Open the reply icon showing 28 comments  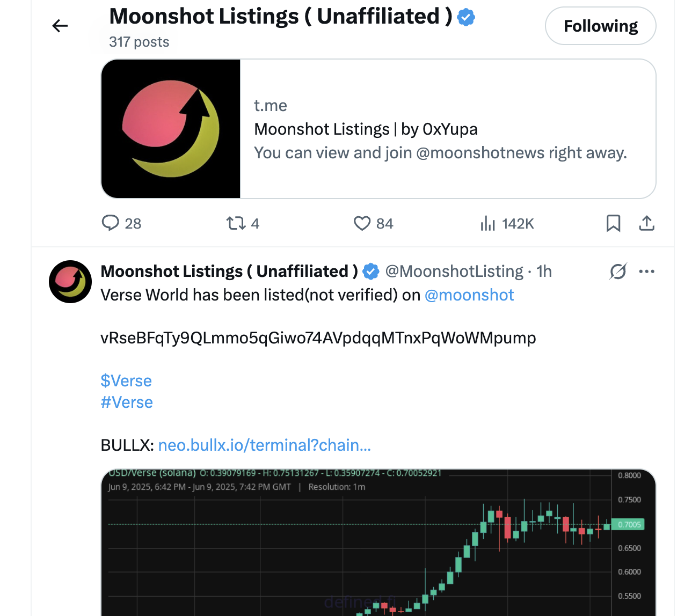click(x=111, y=223)
